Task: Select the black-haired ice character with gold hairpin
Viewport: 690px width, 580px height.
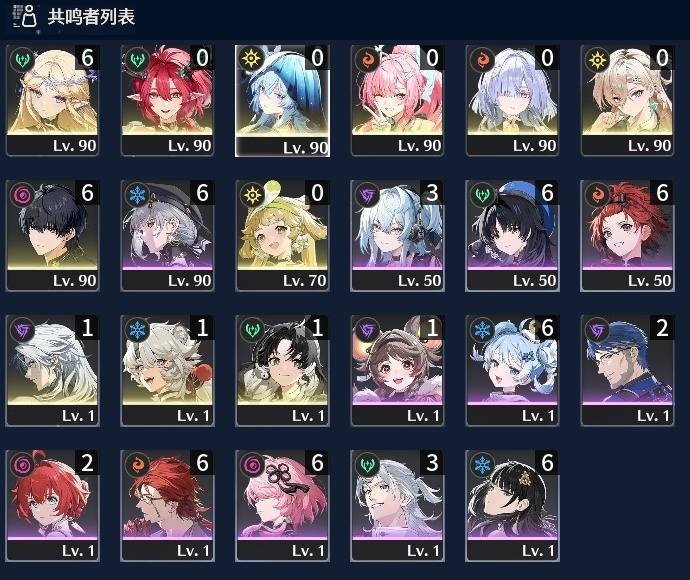Action: coord(512,506)
